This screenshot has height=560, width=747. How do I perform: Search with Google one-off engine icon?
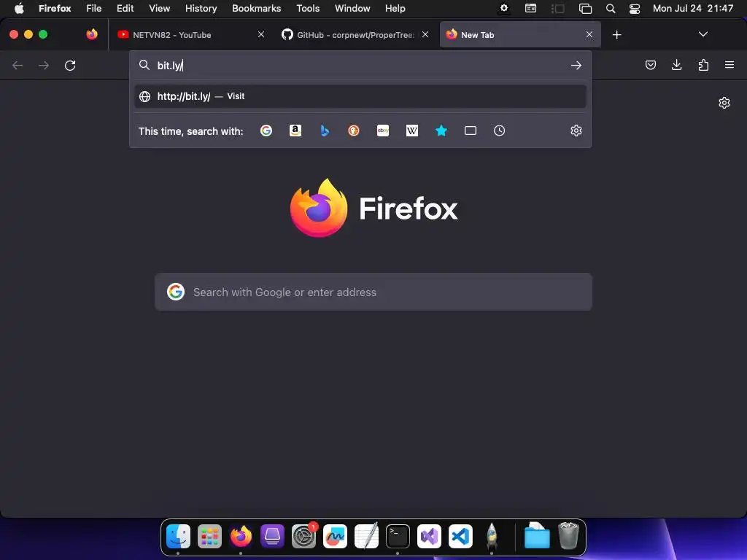pyautogui.click(x=266, y=131)
